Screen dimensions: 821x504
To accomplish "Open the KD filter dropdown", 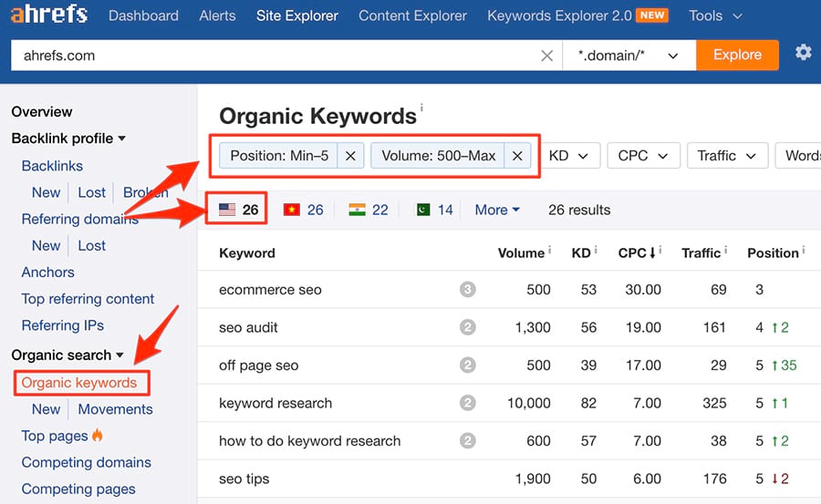I will tap(573, 156).
